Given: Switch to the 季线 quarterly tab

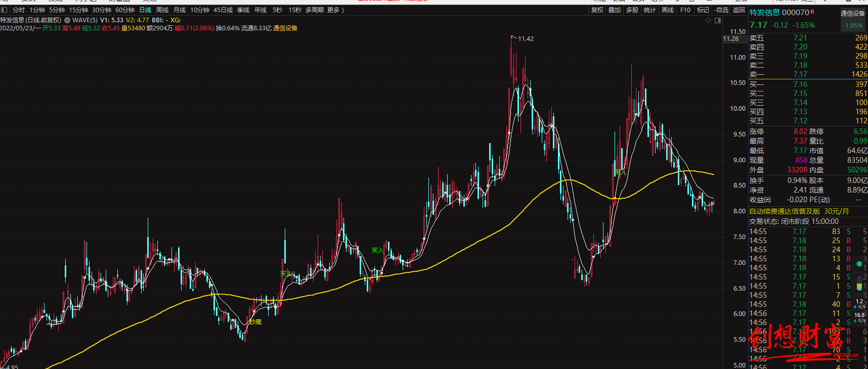Looking at the screenshot, I should (243, 10).
